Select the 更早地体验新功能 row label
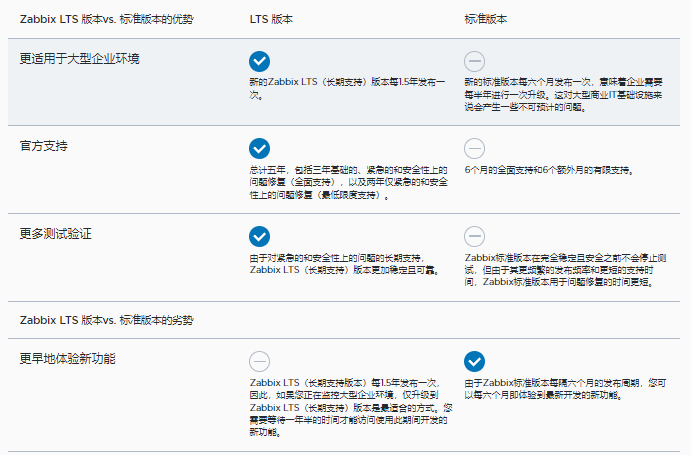The image size is (691, 455). point(68,358)
